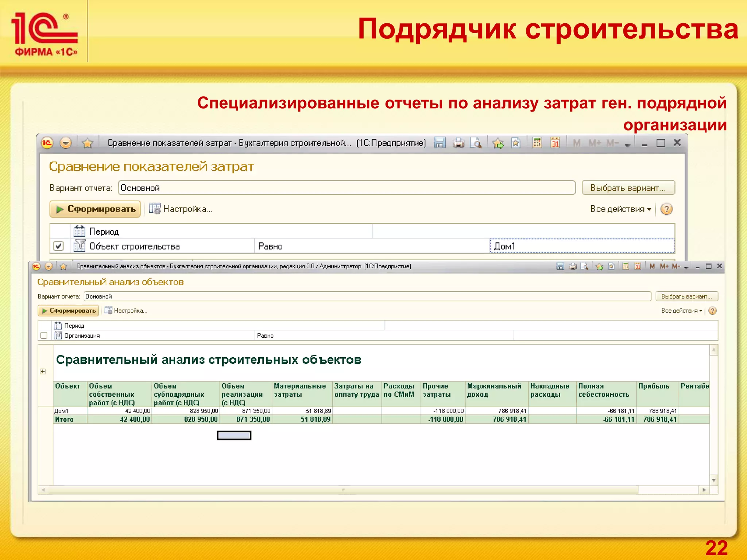Select Итого row label

[70, 419]
